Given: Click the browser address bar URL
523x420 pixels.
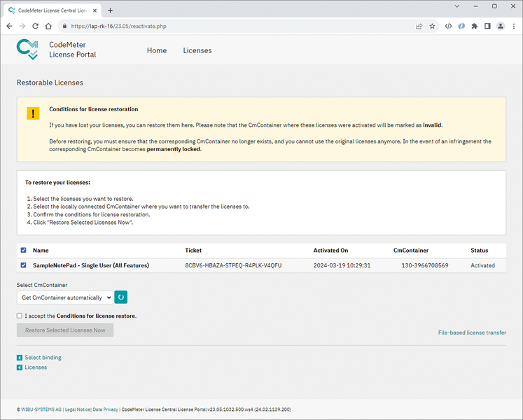Looking at the screenshot, I should point(118,26).
